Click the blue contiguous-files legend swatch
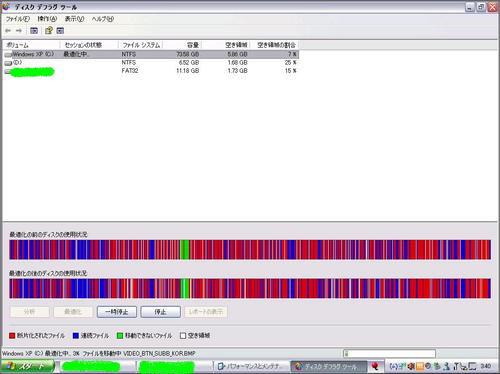500x374 pixels. point(76,336)
